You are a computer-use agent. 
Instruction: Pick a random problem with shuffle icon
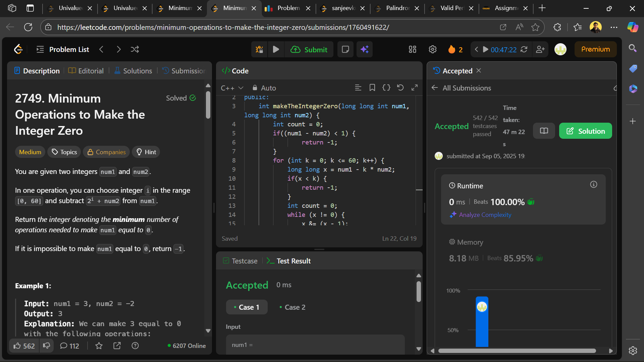135,50
